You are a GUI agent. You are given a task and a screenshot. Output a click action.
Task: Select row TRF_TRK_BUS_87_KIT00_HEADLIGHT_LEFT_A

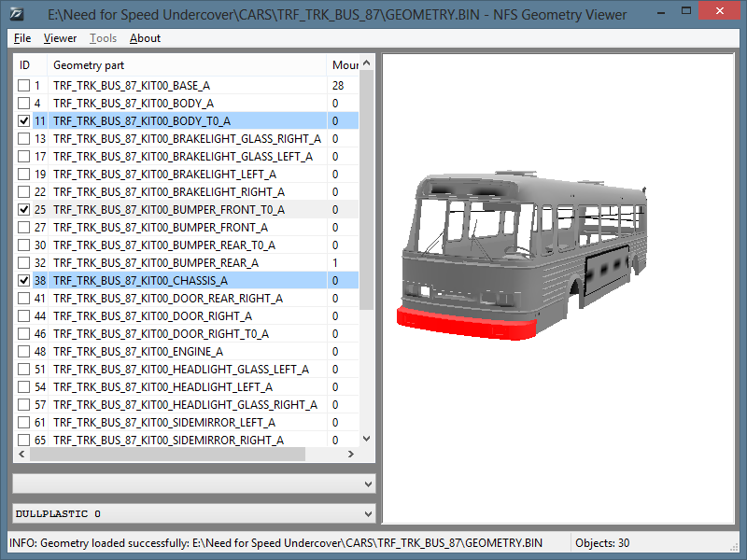tap(187, 387)
